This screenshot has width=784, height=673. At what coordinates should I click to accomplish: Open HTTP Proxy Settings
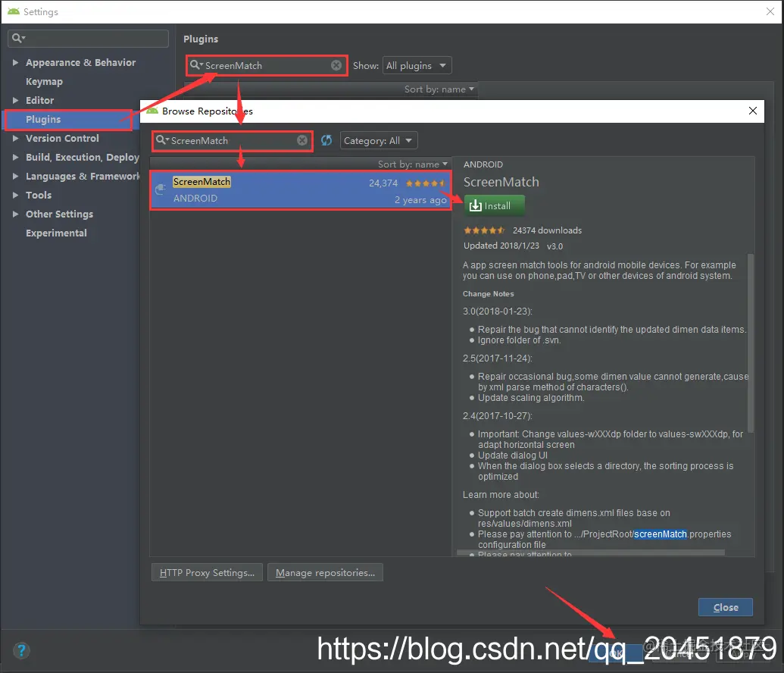(207, 572)
